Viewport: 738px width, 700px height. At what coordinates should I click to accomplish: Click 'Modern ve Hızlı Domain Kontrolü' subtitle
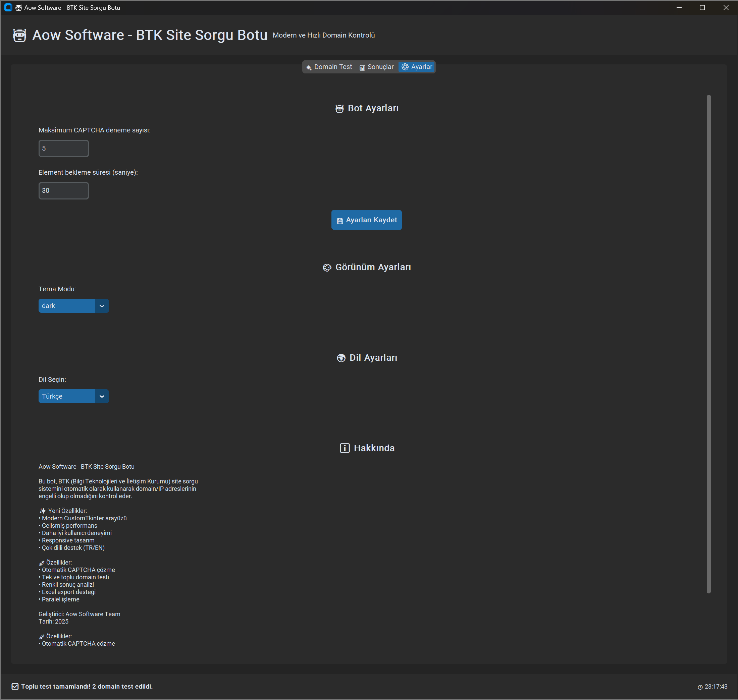pos(324,35)
